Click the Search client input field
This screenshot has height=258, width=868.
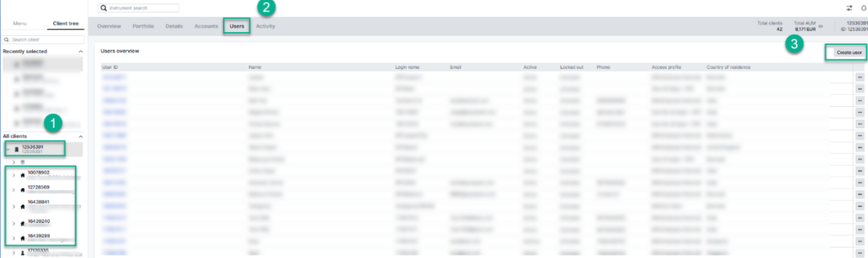(46, 40)
